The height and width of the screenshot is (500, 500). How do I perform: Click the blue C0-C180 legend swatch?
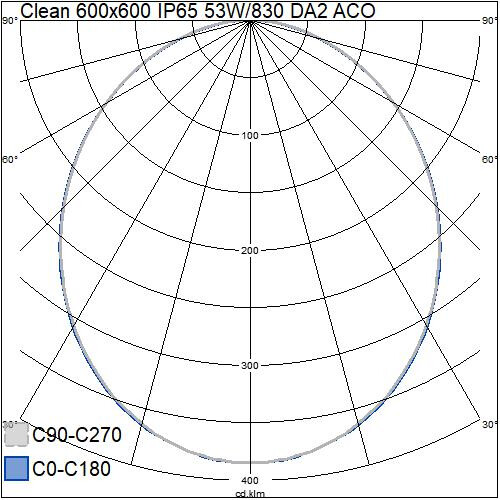tap(16, 468)
